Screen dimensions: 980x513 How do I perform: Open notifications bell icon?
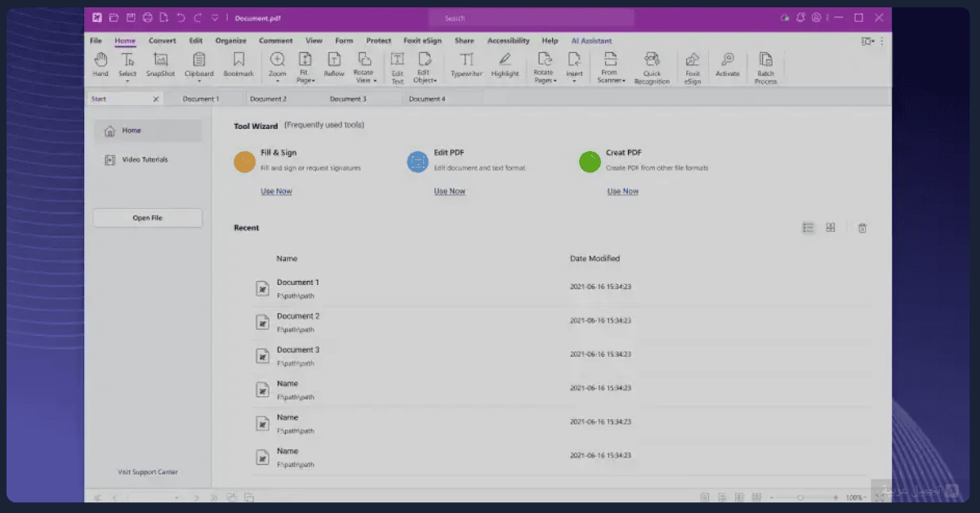801,17
